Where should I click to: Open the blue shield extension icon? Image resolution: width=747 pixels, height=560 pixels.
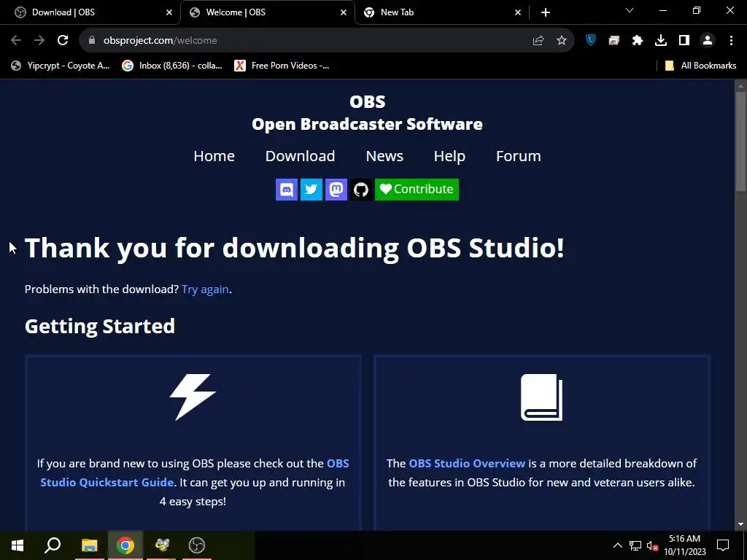(591, 41)
